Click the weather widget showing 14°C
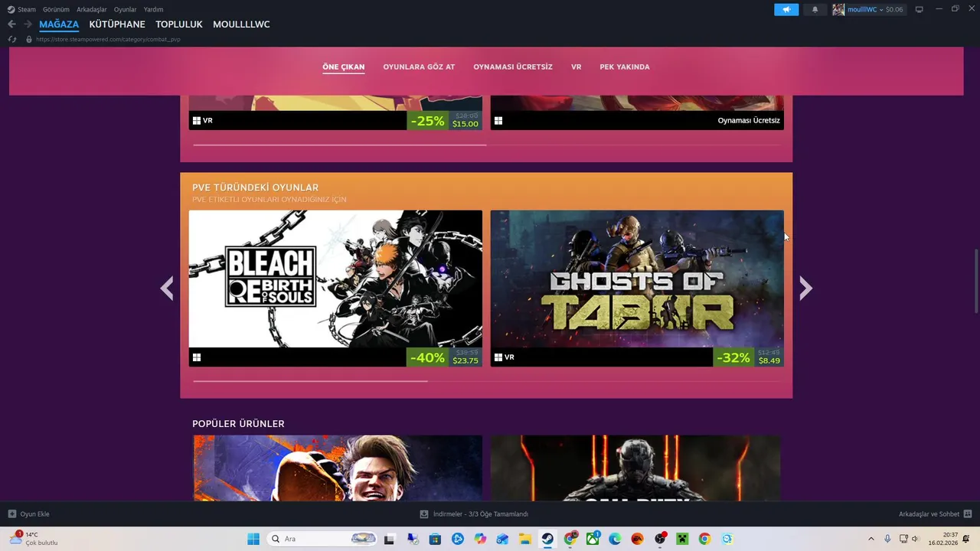 coord(34,539)
